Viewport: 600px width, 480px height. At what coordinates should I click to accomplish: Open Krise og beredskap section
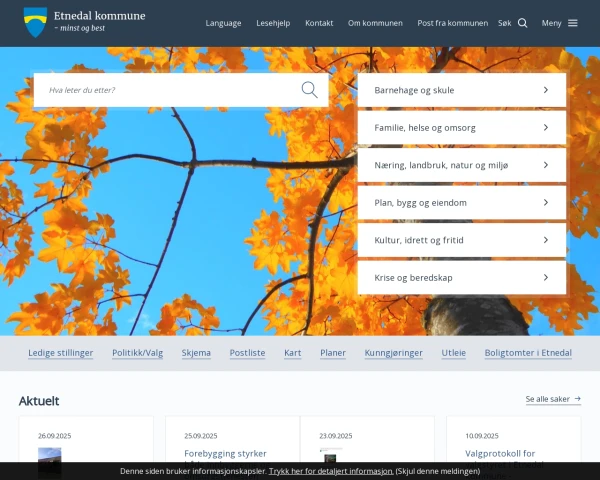click(461, 278)
